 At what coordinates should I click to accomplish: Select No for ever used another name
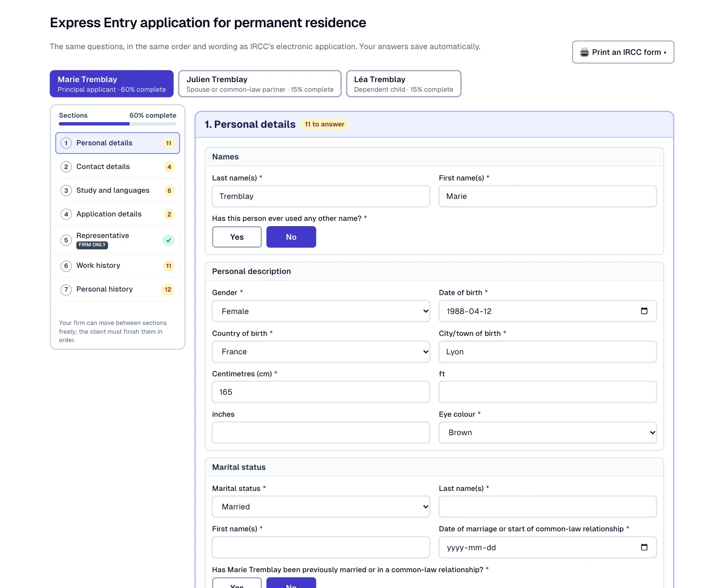coord(291,237)
